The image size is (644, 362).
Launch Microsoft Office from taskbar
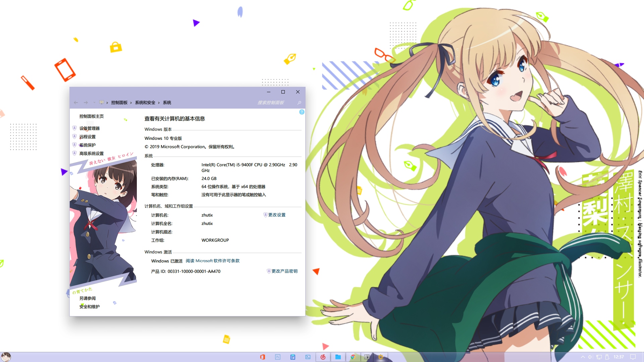click(x=263, y=357)
